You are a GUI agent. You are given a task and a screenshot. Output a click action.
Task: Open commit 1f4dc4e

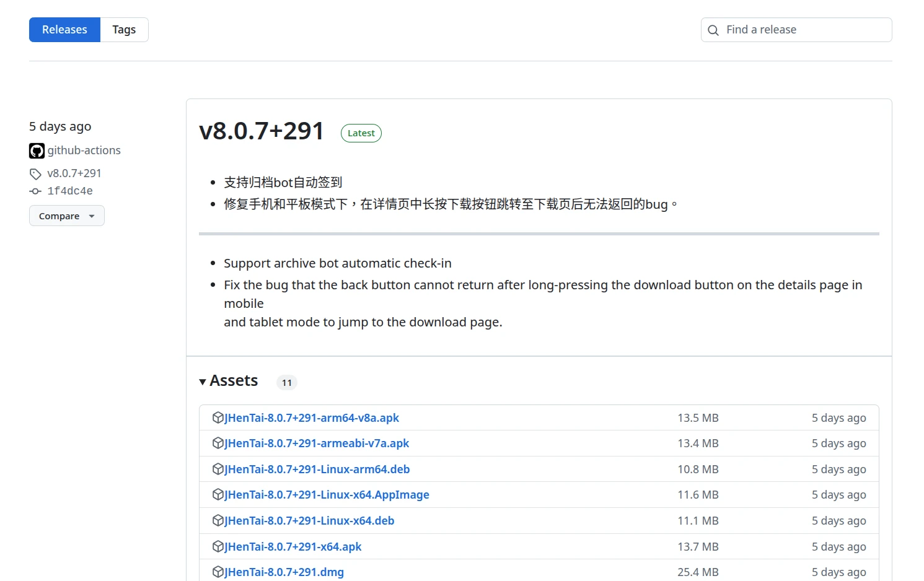click(70, 191)
